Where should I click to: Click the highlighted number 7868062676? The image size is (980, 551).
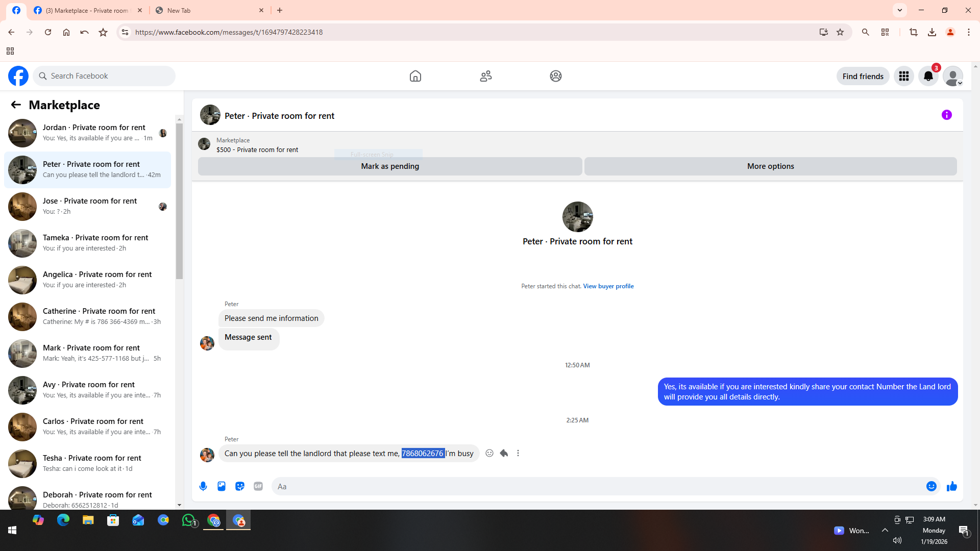click(x=423, y=453)
